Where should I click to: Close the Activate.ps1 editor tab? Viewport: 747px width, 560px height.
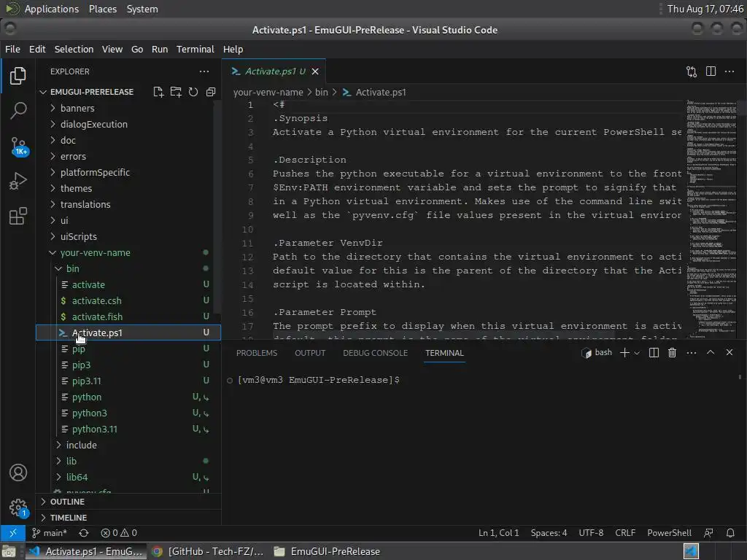coord(315,71)
